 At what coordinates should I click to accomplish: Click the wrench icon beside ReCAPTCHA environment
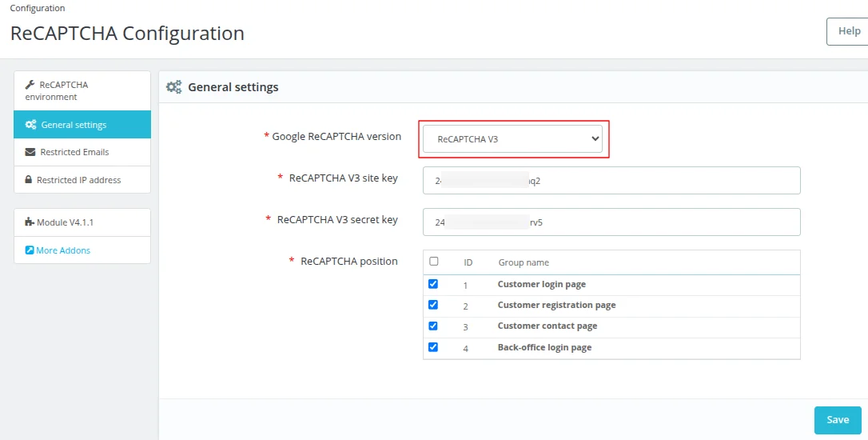[x=30, y=85]
